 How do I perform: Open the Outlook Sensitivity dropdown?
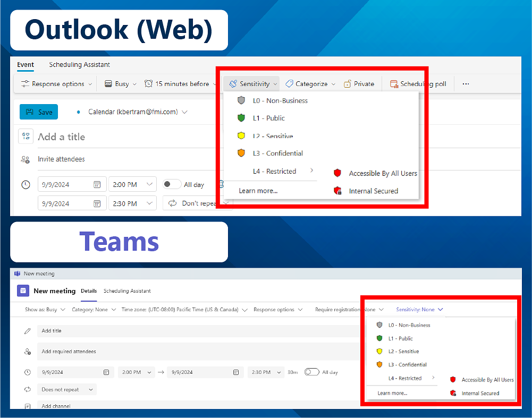(x=251, y=84)
